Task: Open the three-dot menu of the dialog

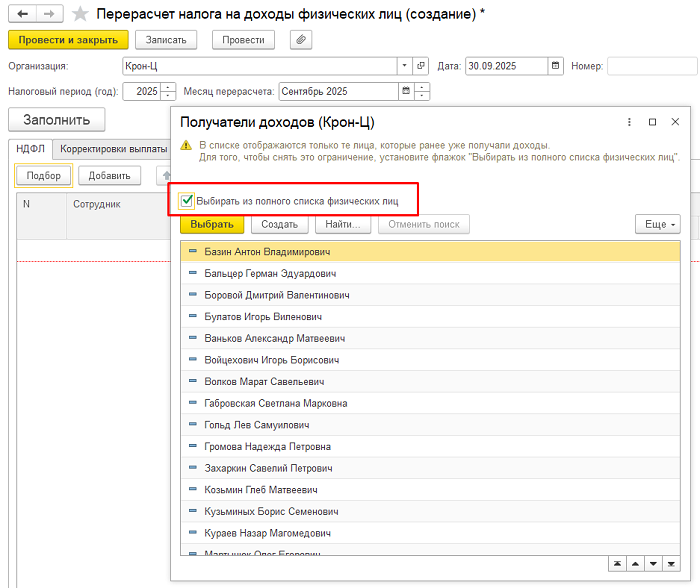Action: point(628,122)
